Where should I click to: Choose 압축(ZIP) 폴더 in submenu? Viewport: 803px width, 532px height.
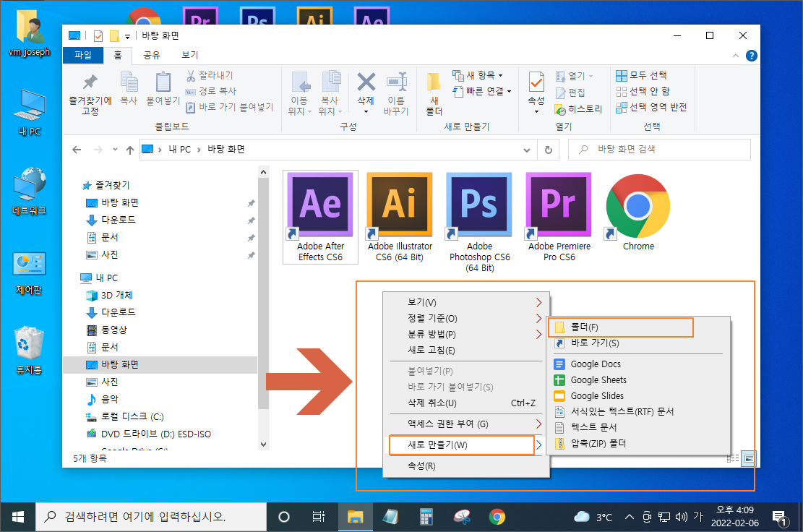click(x=638, y=443)
